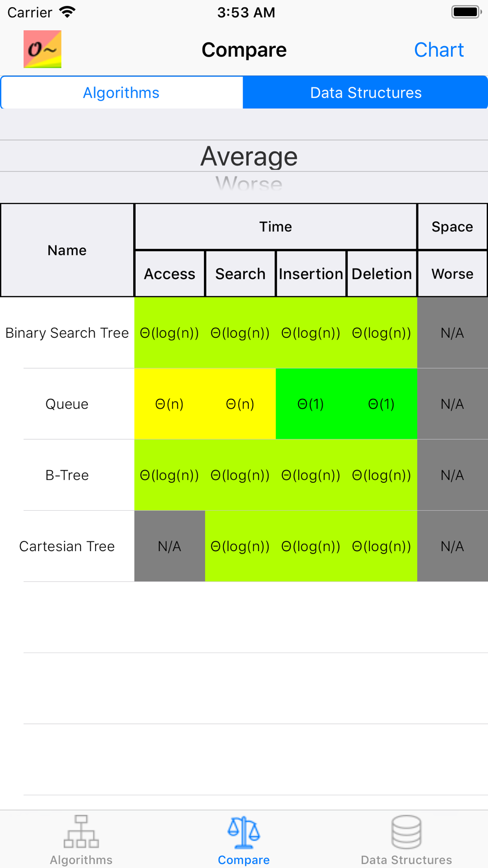Select the B-Tree row
The image size is (488, 868).
[x=244, y=475]
